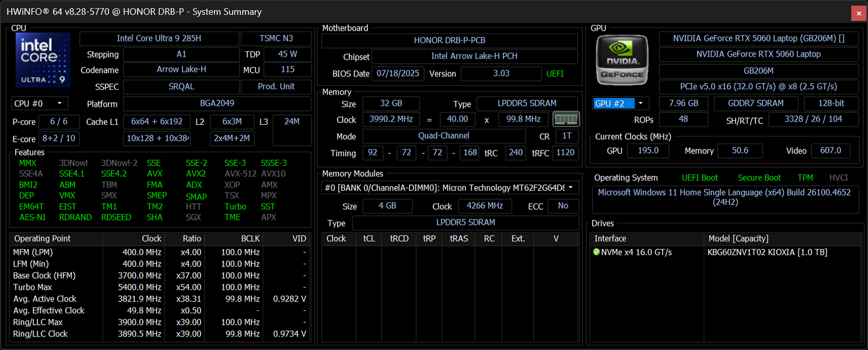Image resolution: width=868 pixels, height=350 pixels.
Task: Click the P-core 6 / 6 value
Action: (x=59, y=122)
